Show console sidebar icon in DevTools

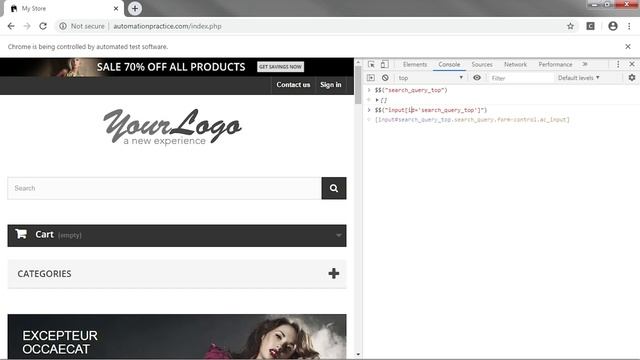[x=371, y=78]
